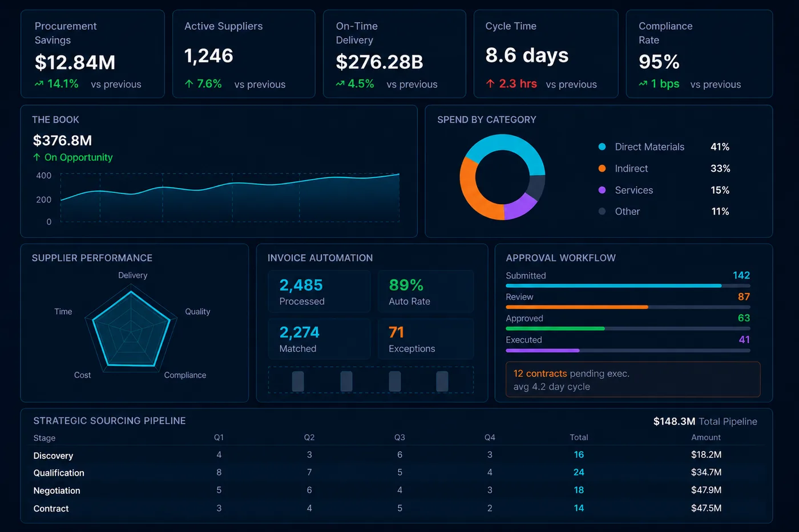Viewport: 799px width, 532px height.
Task: Select the Direct Materials legend dot
Action: [x=602, y=147]
